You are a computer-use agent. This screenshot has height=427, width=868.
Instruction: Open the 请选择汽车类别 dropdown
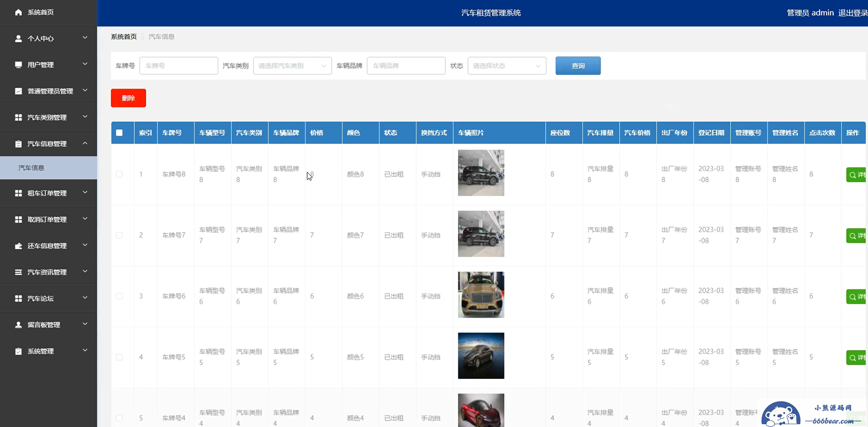pyautogui.click(x=292, y=66)
